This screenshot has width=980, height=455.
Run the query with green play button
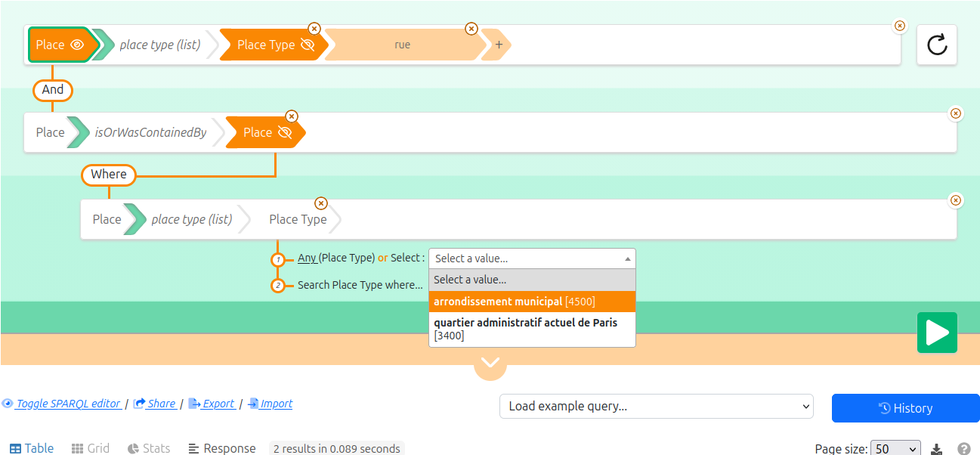click(937, 333)
